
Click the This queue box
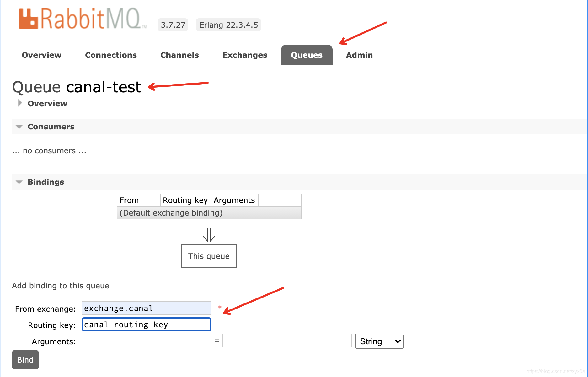click(209, 256)
